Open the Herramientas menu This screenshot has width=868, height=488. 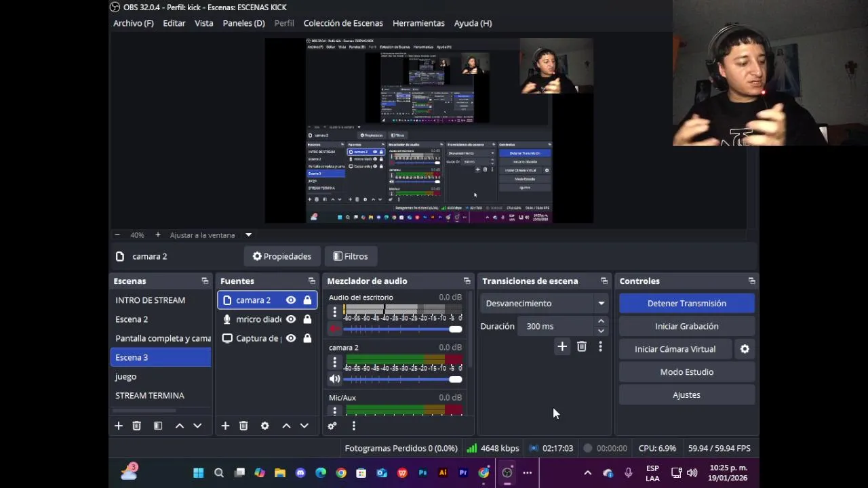418,23
